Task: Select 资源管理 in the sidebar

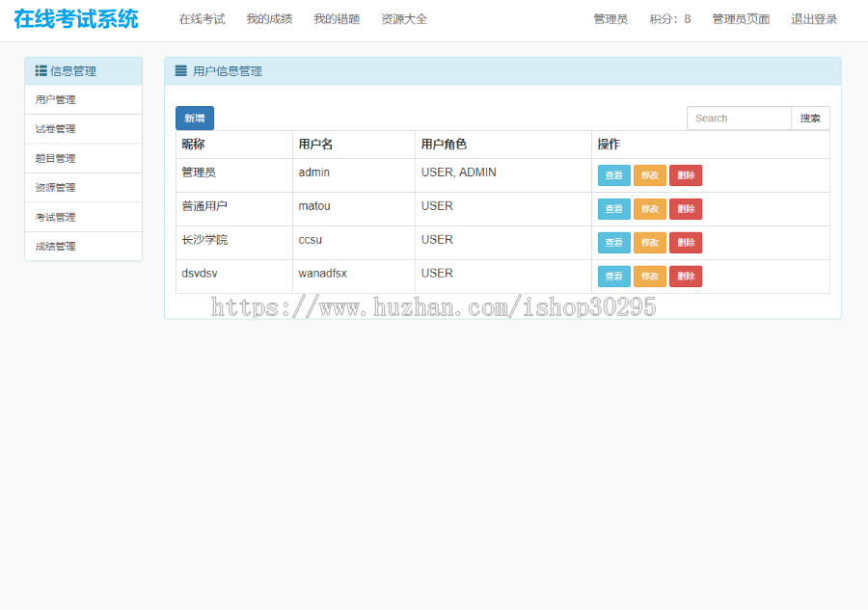Action: [84, 188]
